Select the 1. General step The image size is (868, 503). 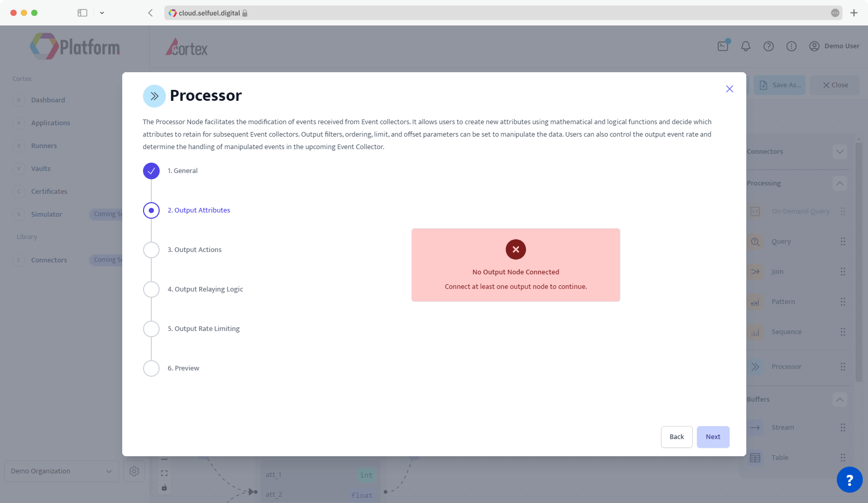click(183, 171)
